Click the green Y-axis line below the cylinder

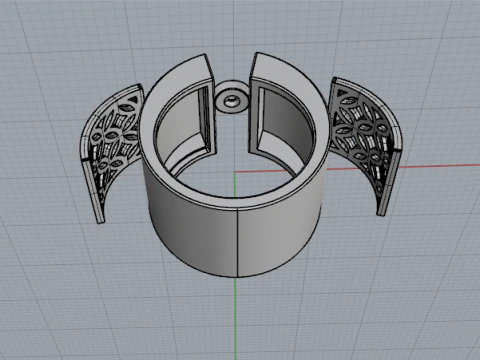[235, 318]
